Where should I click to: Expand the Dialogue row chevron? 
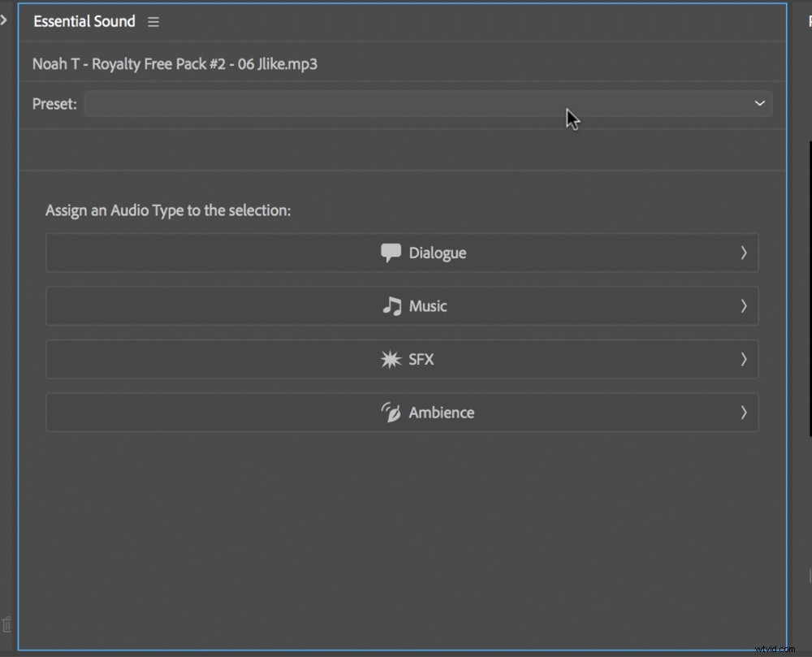coord(743,253)
